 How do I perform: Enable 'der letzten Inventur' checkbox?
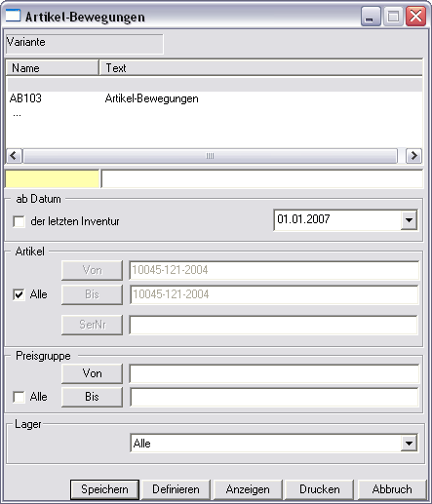(x=19, y=221)
